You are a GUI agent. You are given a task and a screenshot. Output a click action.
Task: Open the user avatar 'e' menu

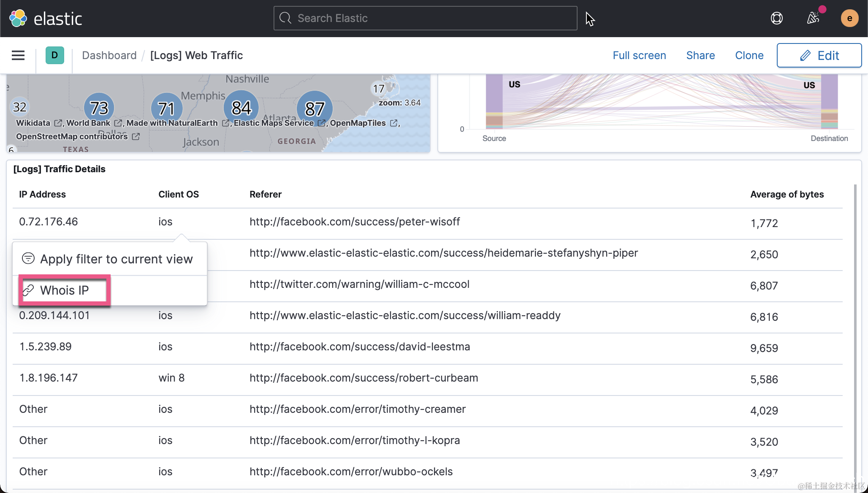pyautogui.click(x=849, y=18)
